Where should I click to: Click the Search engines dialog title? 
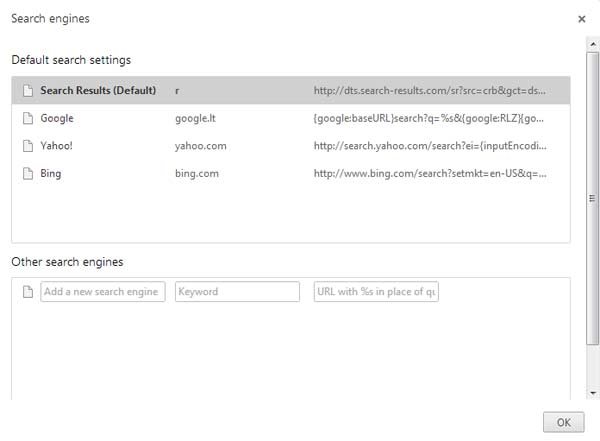click(x=50, y=19)
